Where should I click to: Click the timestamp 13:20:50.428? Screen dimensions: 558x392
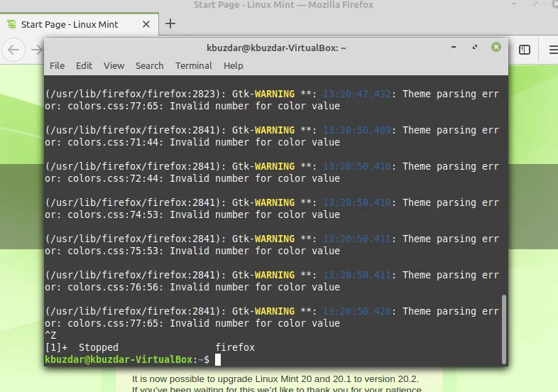(356, 311)
